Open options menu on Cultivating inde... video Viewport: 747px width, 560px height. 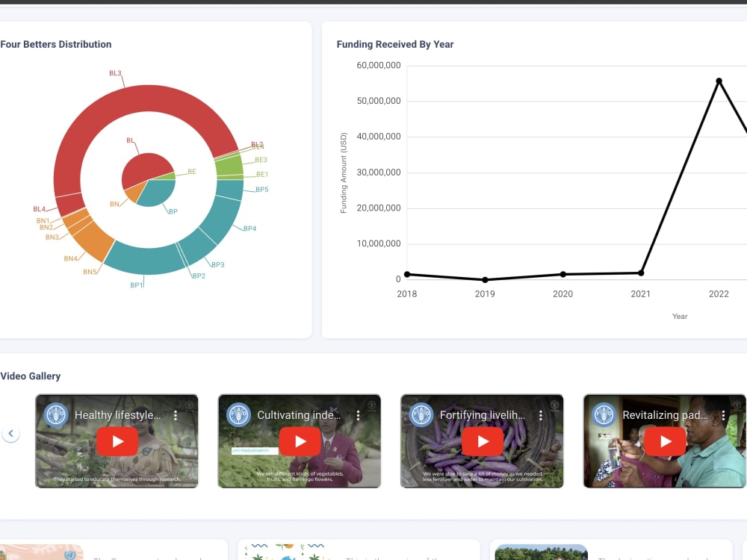pyautogui.click(x=359, y=415)
